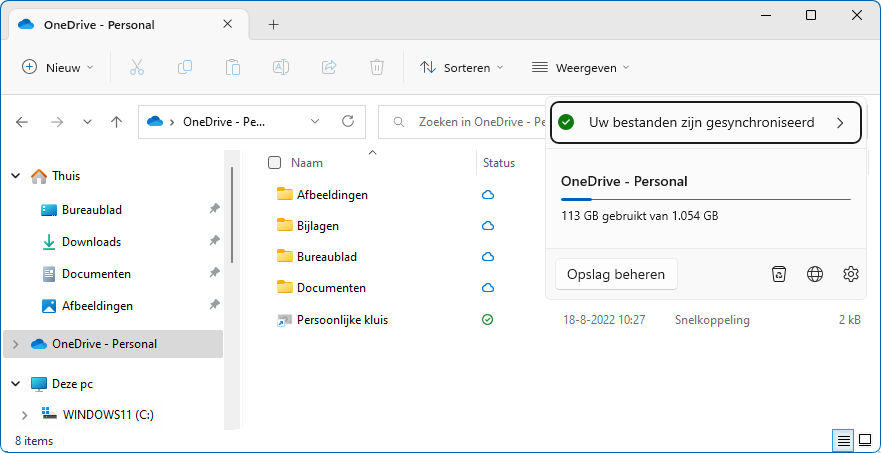Click the green synced icon for Persoonlijke kluis
The width and height of the screenshot is (881, 453).
coord(488,320)
